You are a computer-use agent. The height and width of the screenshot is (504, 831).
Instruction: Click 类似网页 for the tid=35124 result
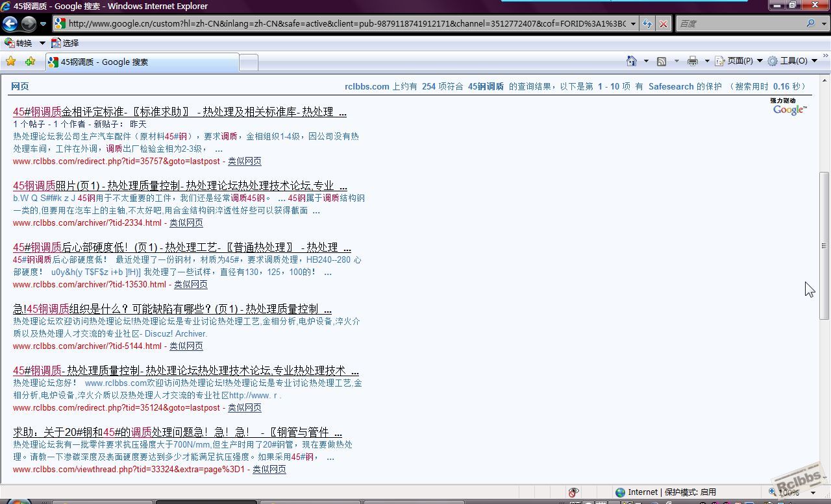point(245,407)
